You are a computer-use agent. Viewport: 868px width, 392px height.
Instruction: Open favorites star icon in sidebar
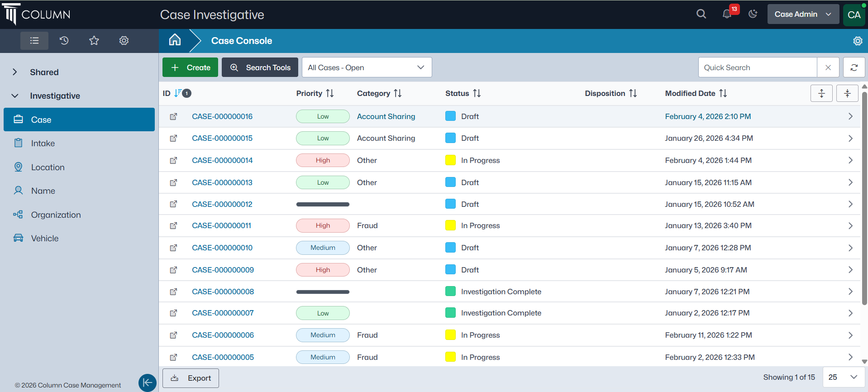[94, 41]
